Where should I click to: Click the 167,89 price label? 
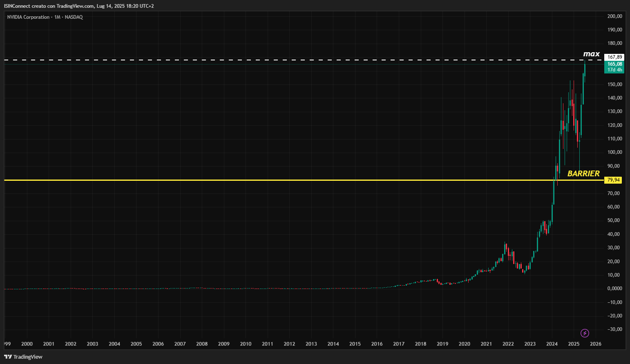pyautogui.click(x=614, y=57)
